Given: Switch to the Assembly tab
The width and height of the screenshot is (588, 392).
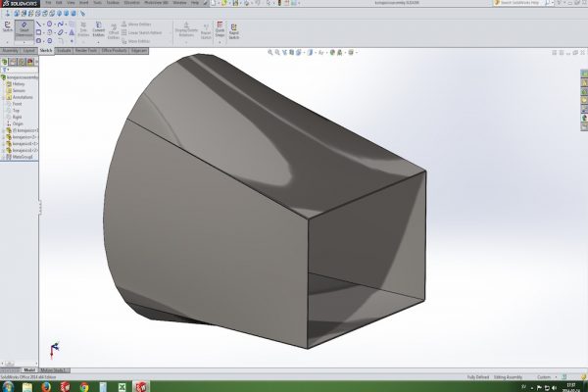Looking at the screenshot, I should (x=12, y=48).
